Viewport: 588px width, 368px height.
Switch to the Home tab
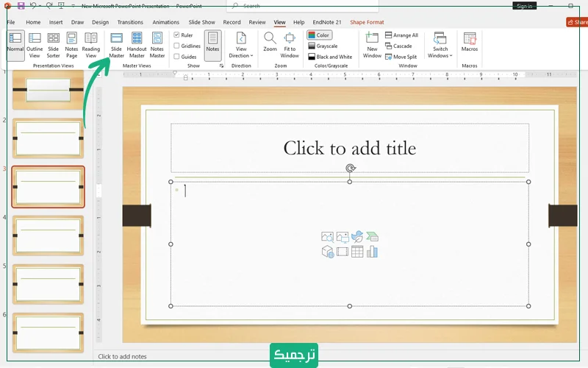pyautogui.click(x=33, y=22)
